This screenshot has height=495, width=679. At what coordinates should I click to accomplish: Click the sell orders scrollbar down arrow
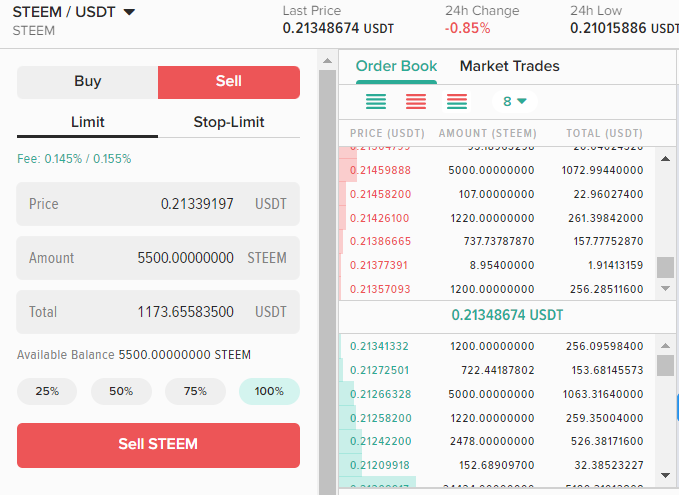(x=666, y=288)
